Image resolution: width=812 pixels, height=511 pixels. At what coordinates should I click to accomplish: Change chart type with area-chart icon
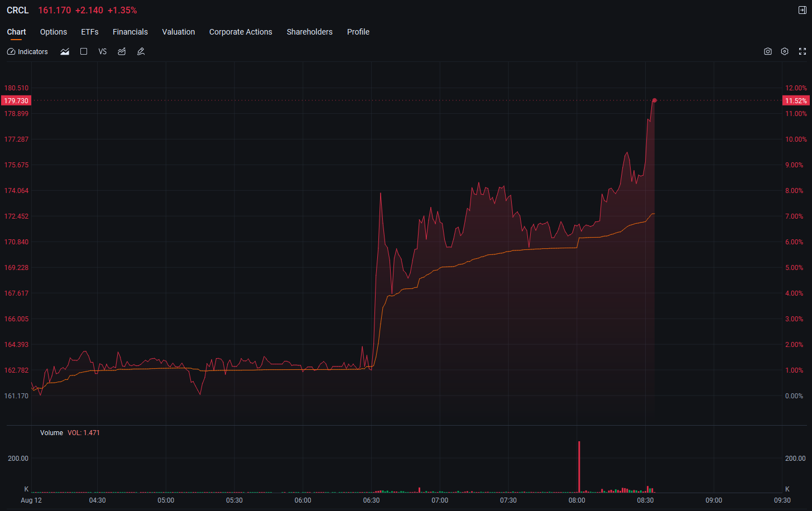pos(65,51)
